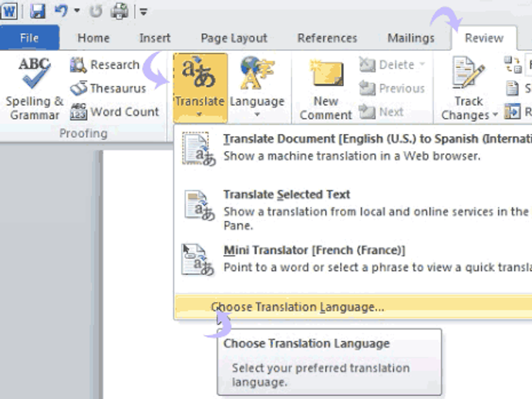The width and height of the screenshot is (532, 399).
Task: Click the Translate Selected Text option
Action: [x=353, y=210]
